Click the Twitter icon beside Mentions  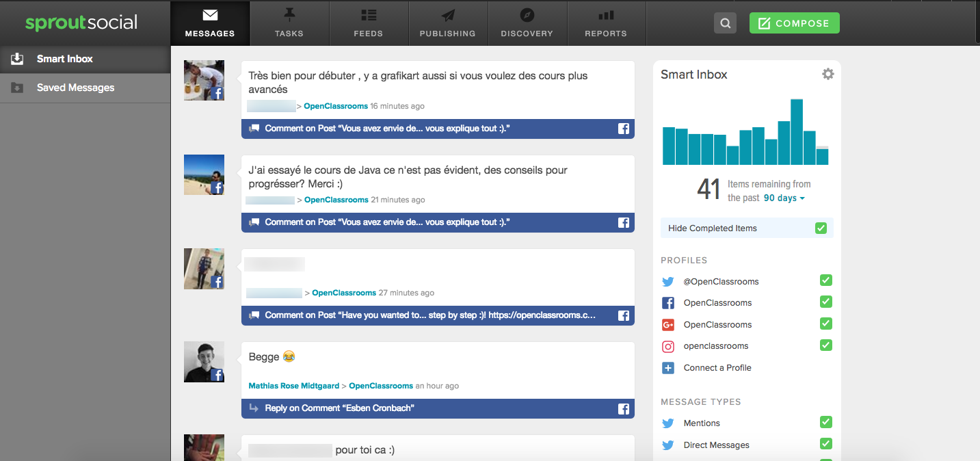(668, 423)
